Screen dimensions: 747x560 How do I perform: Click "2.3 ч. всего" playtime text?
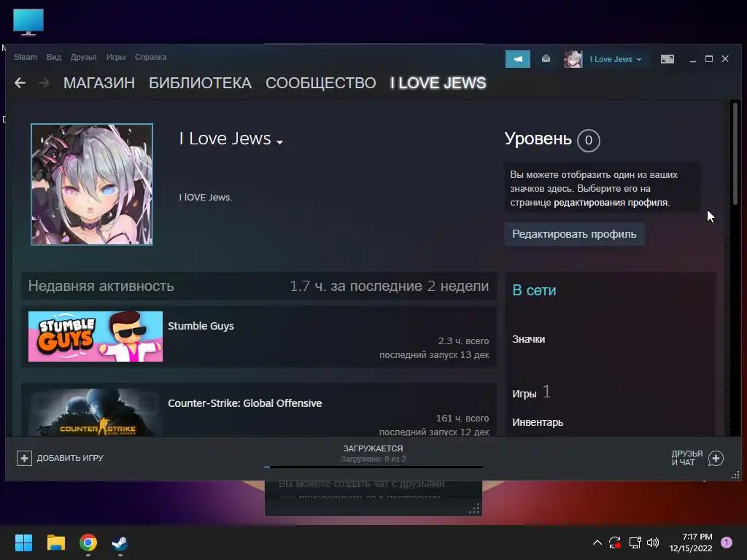pyautogui.click(x=463, y=341)
